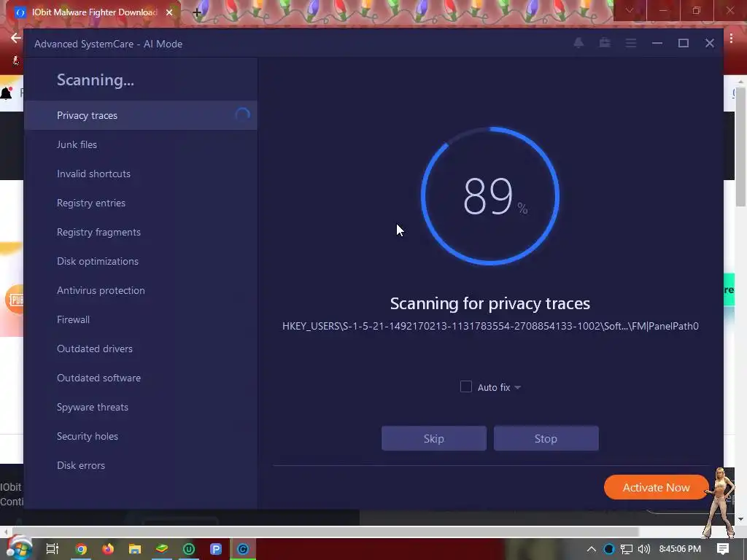Select Disk errors in the scan list
Screen dimensions: 747x560
[141, 465]
